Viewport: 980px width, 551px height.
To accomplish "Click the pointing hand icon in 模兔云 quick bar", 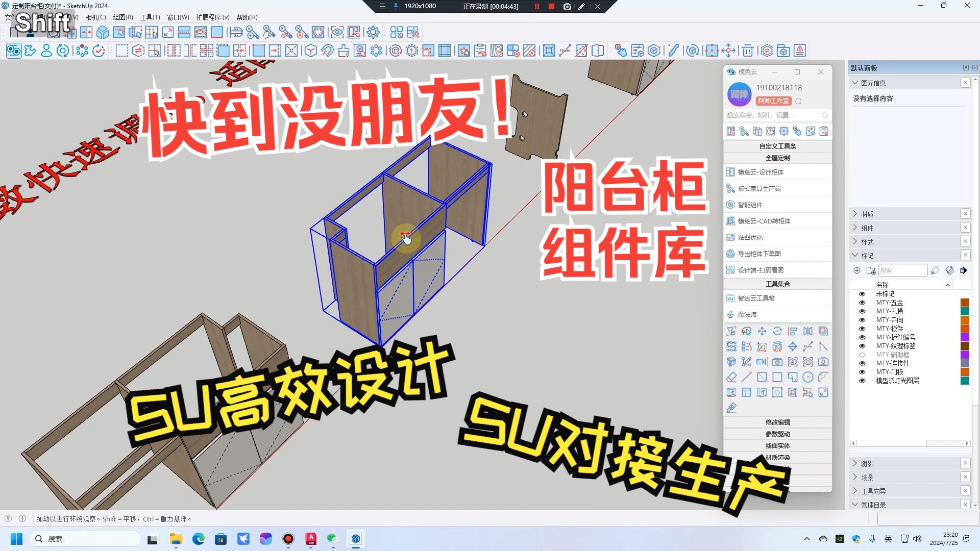I will pos(797,131).
